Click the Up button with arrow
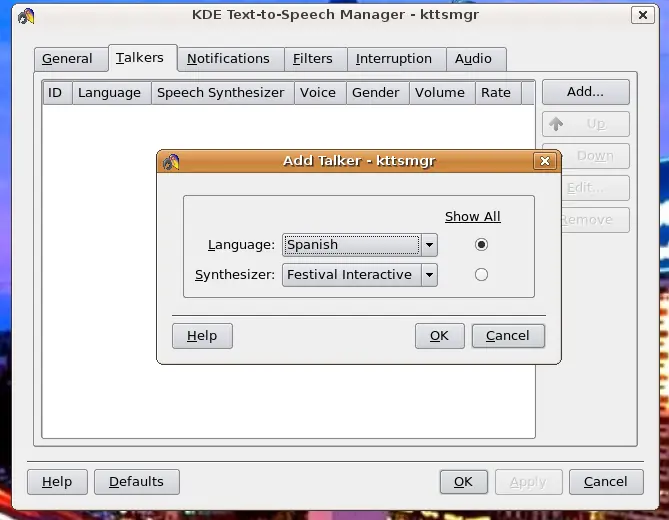The height and width of the screenshot is (520, 669). tap(585, 124)
